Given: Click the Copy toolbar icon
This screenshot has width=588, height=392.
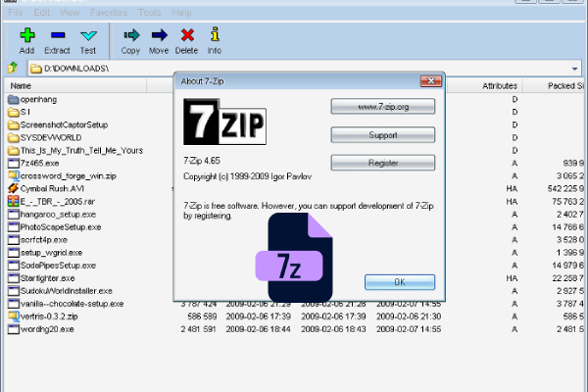Looking at the screenshot, I should (x=130, y=36).
